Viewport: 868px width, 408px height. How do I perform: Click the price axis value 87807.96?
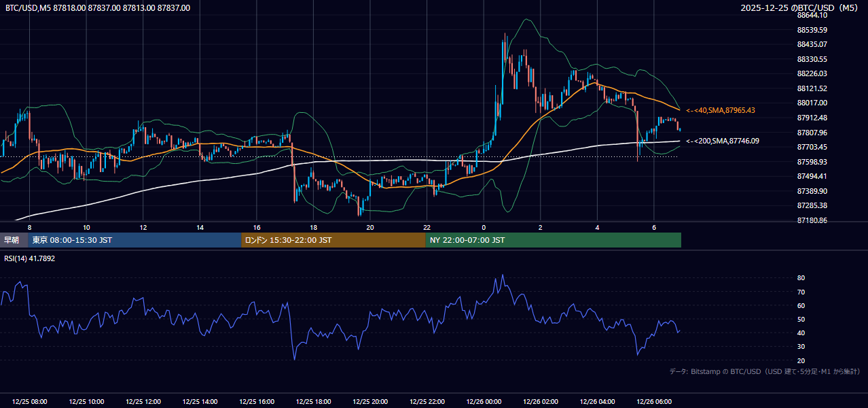(x=812, y=133)
